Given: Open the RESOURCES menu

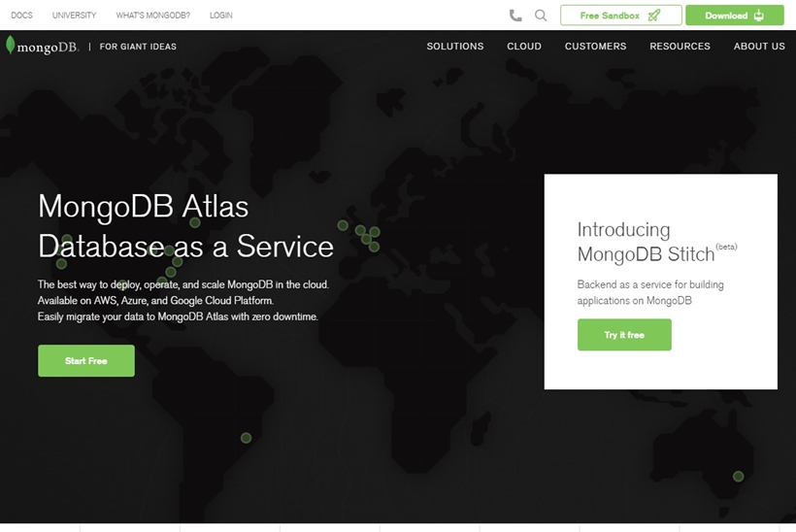Looking at the screenshot, I should (x=680, y=47).
